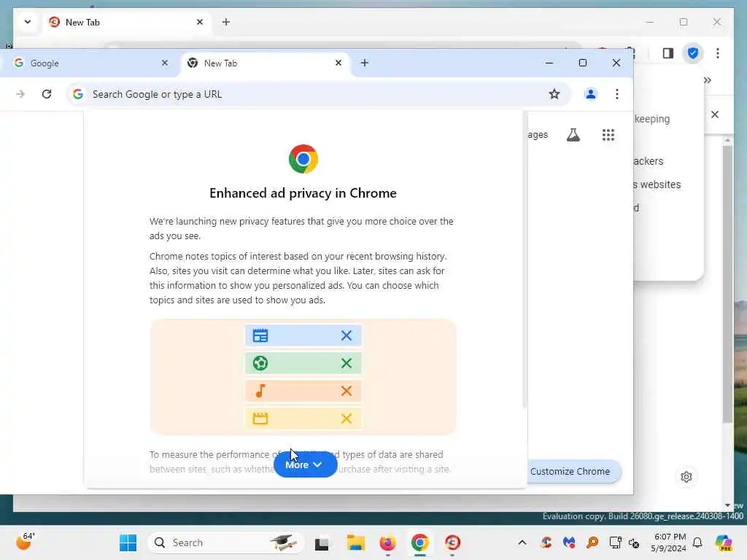Open a new tab in front Chrome window
The image size is (747, 560).
click(x=365, y=63)
